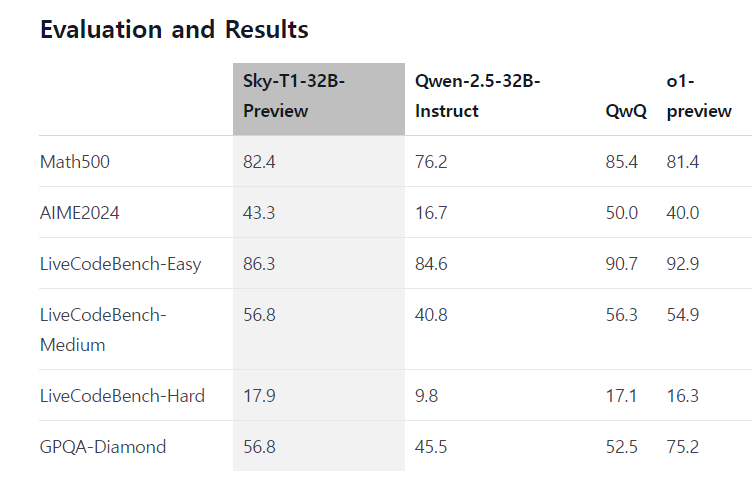Click the LiveCodeBench-Medium row label

click(103, 329)
